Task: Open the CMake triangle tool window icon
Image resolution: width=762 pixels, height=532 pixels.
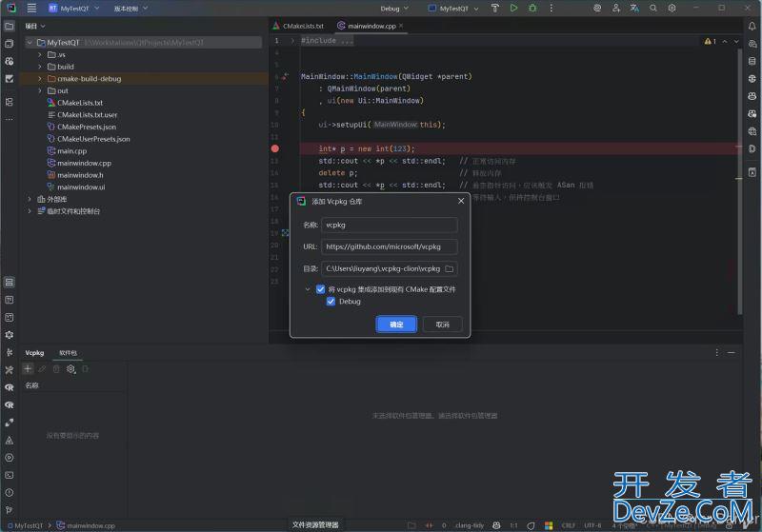Action: (x=10, y=441)
